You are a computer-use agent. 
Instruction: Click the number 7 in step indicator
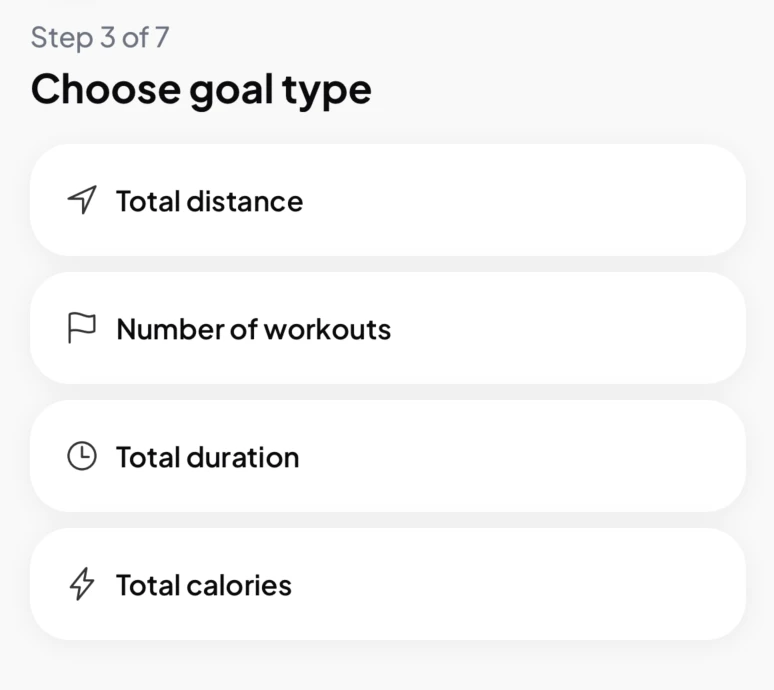162,38
